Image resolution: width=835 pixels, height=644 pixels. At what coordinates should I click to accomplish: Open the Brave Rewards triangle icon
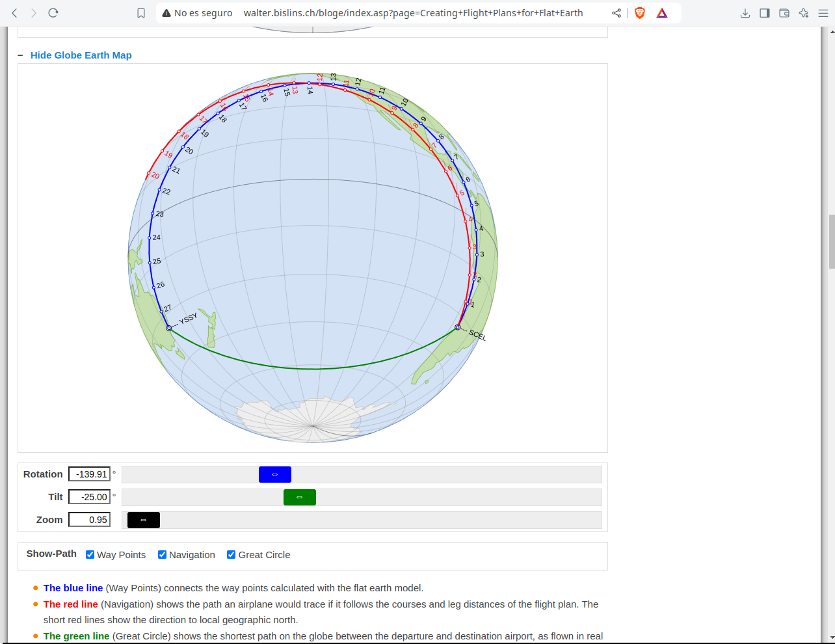coord(662,13)
